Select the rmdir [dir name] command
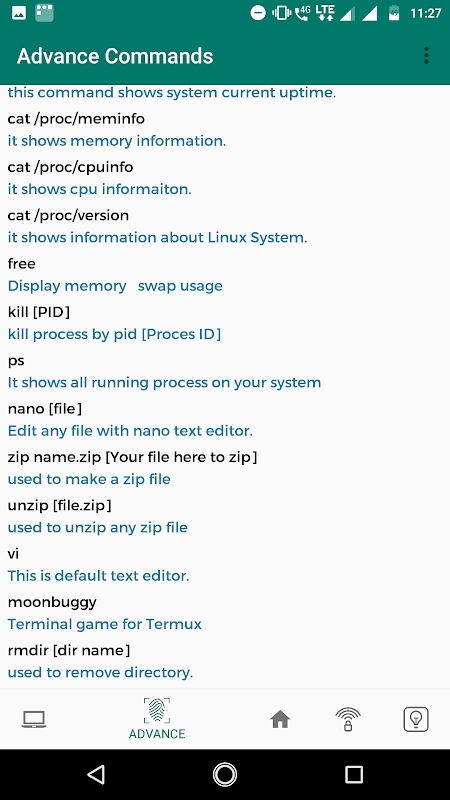This screenshot has height=800, width=450. click(x=69, y=651)
